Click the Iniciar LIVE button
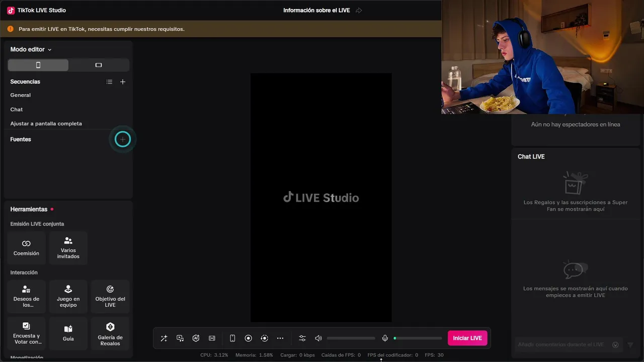The width and height of the screenshot is (644, 362). coord(467,338)
